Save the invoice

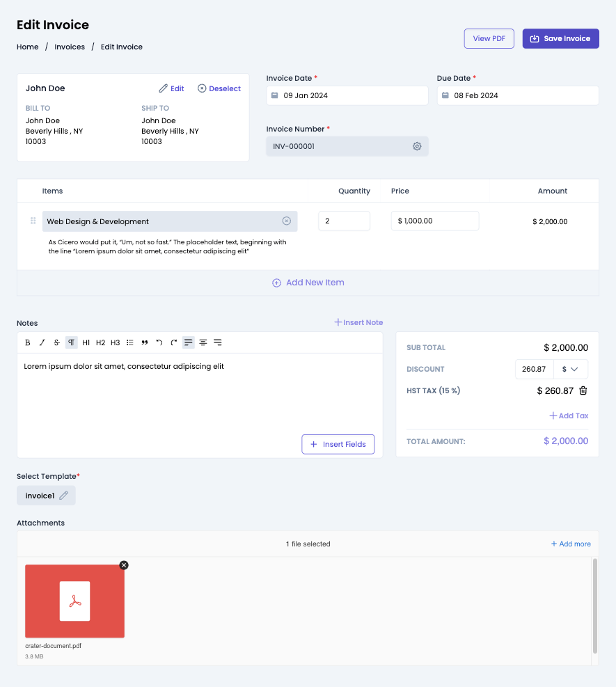click(x=560, y=38)
